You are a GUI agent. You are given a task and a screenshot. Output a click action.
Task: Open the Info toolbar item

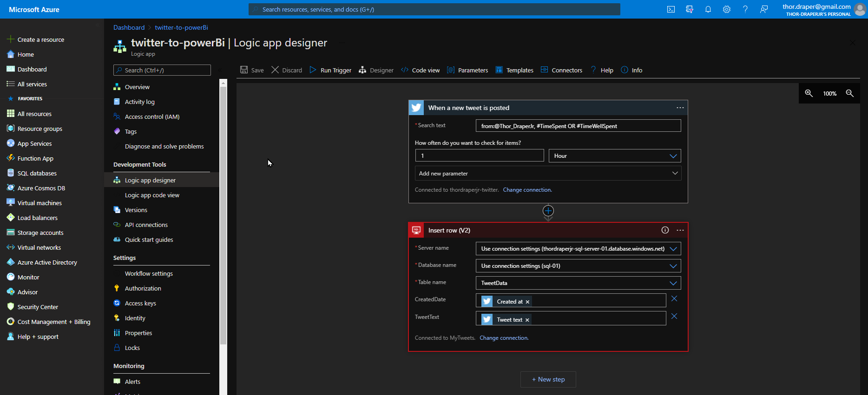coord(631,70)
